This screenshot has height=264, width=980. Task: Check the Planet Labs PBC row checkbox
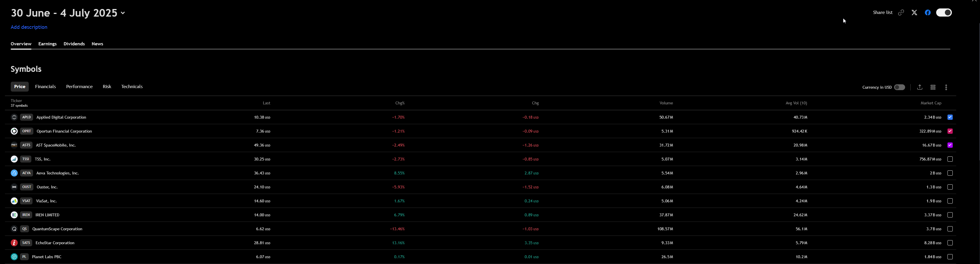click(x=950, y=257)
